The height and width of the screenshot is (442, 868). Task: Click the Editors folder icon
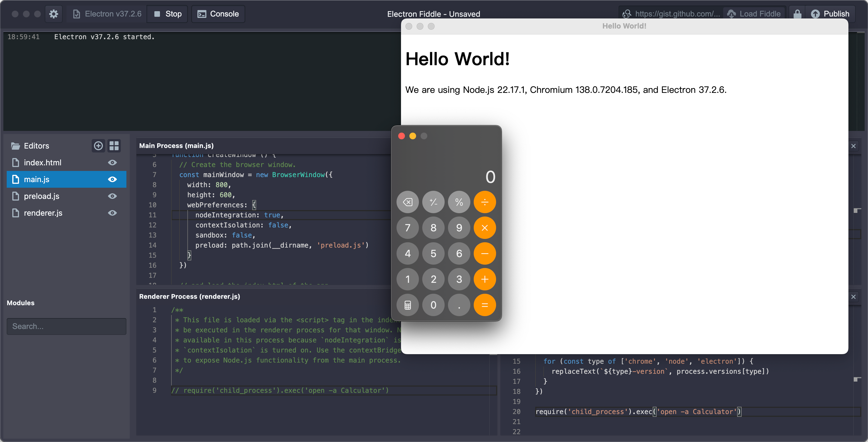click(15, 146)
